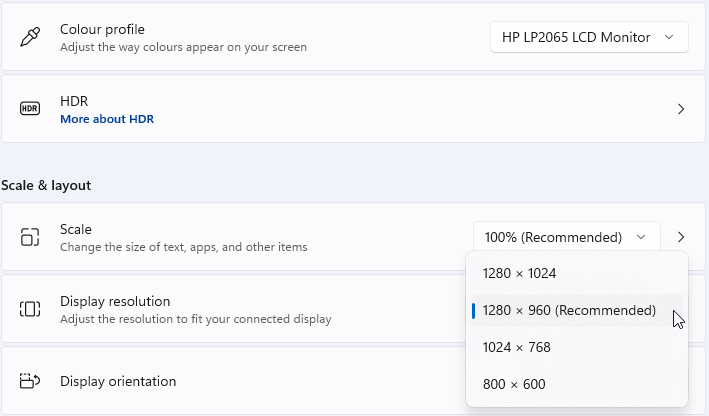Select the 1280 × 1024 resolution option
Screen dimensions: 709x416
(x=519, y=273)
